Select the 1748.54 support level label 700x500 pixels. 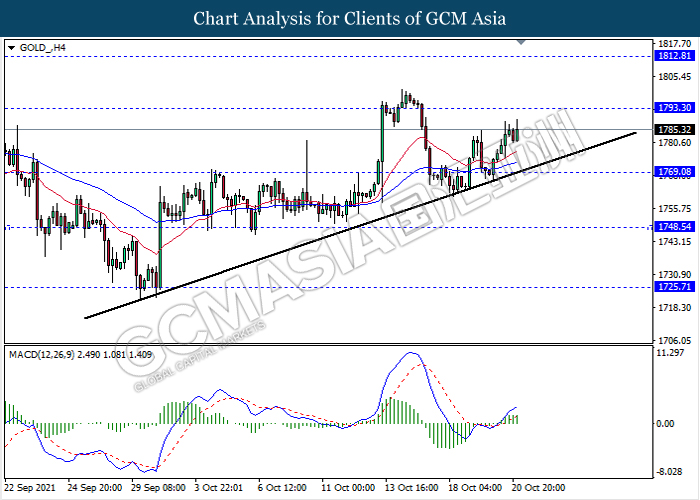[x=675, y=227]
